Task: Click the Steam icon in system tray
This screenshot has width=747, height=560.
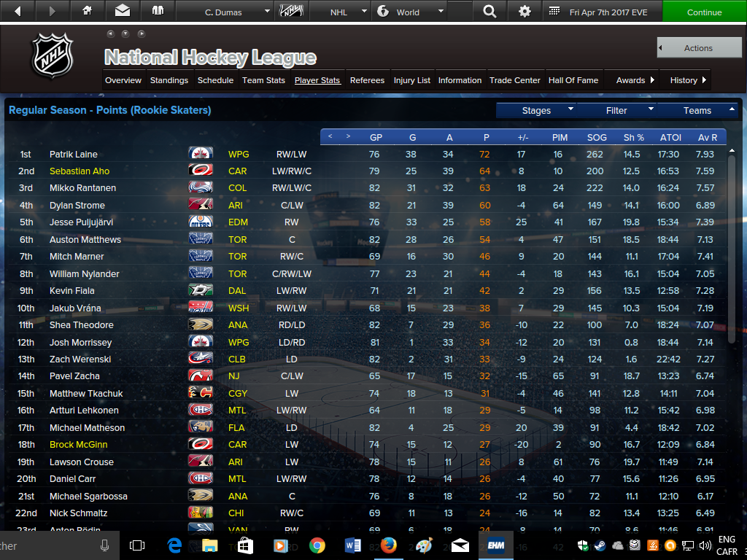Action: (x=600, y=545)
